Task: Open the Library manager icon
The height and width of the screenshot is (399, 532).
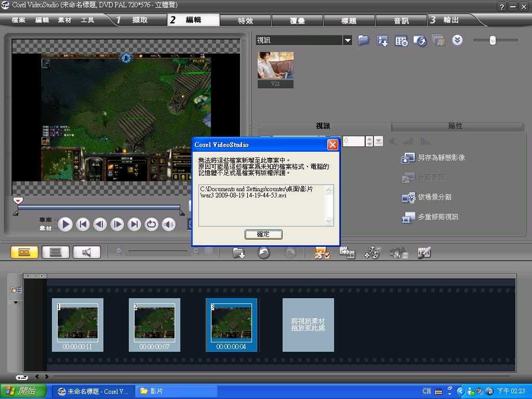Action: click(401, 41)
